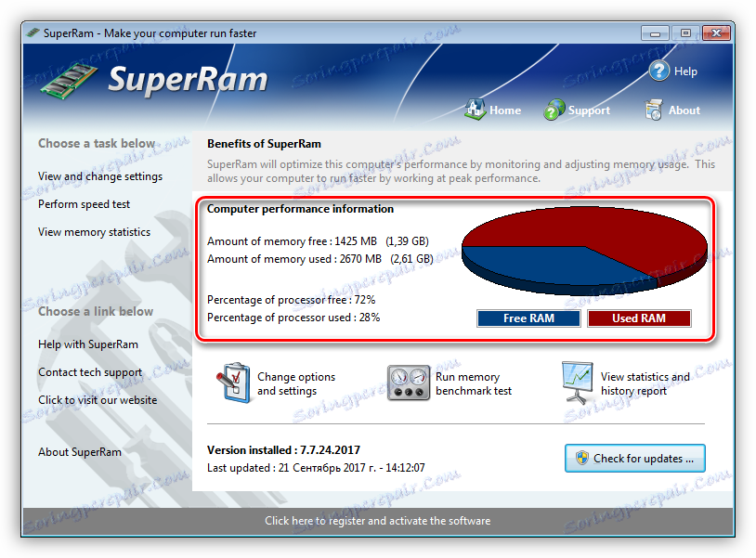The image size is (756, 558).
Task: Click the blue Free RAM legend swatch
Action: (x=528, y=318)
